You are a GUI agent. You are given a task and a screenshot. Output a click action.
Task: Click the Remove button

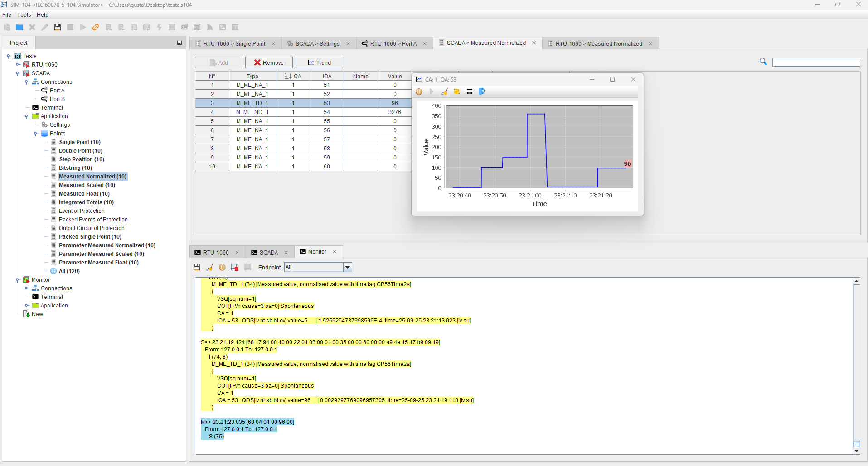[x=269, y=63]
